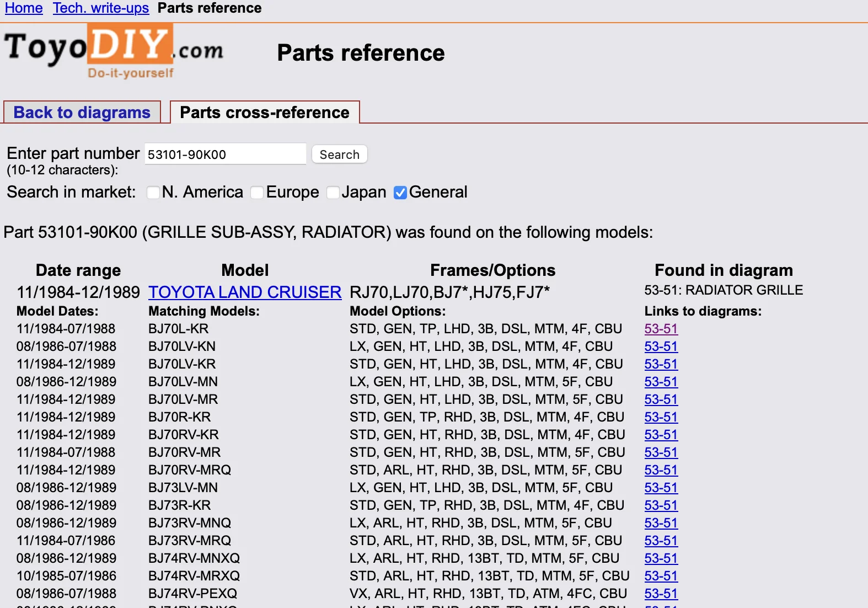The height and width of the screenshot is (608, 868).
Task: Click the Found in diagram column header
Action: click(x=724, y=270)
